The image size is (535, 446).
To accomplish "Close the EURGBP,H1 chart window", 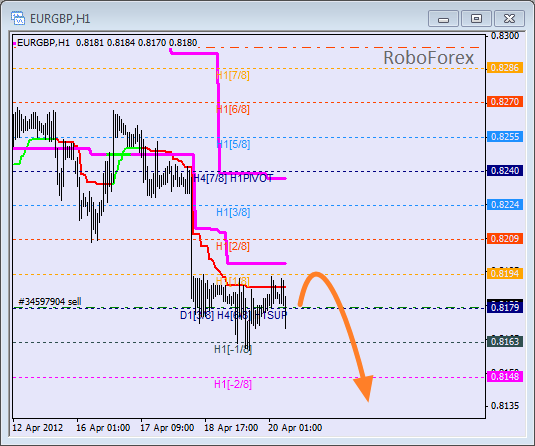I will click(x=509, y=18).
